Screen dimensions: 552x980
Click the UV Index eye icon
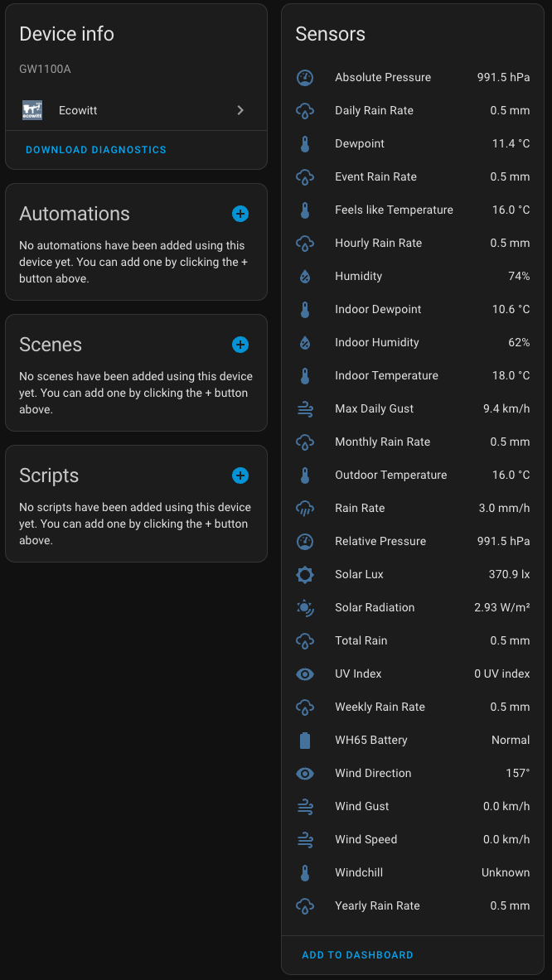click(305, 673)
